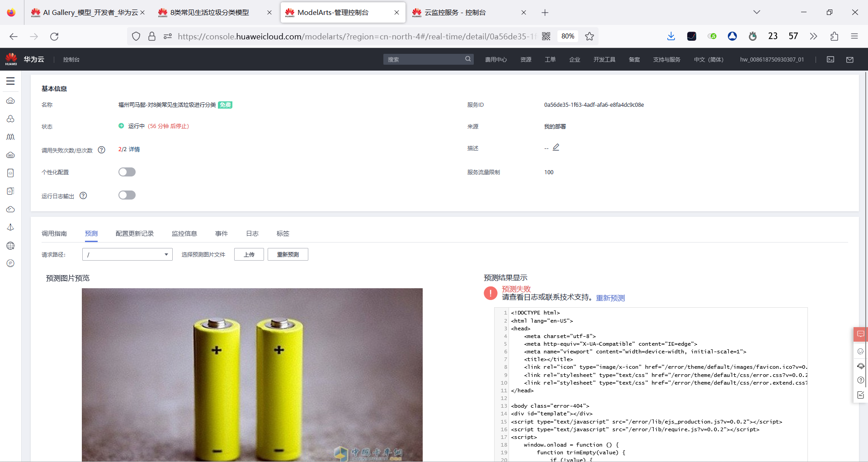Open the edit note icon on right edge
The height and width of the screenshot is (462, 868).
tap(860, 395)
